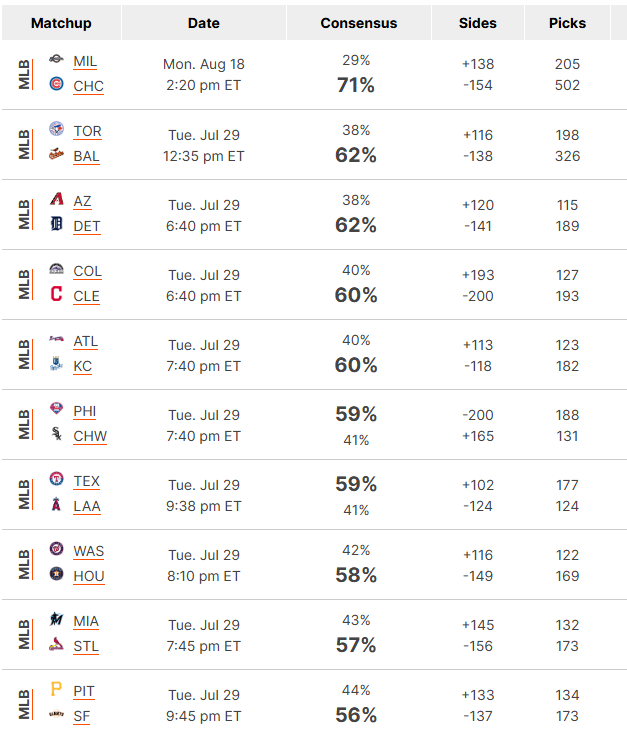Click the Texas Rangers T logo
627x742 pixels.
(x=56, y=479)
